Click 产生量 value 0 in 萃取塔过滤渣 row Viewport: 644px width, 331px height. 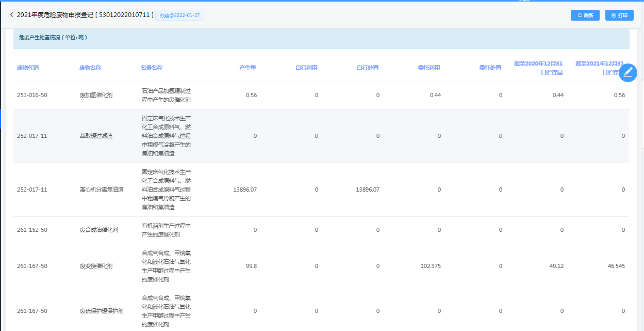pos(255,136)
